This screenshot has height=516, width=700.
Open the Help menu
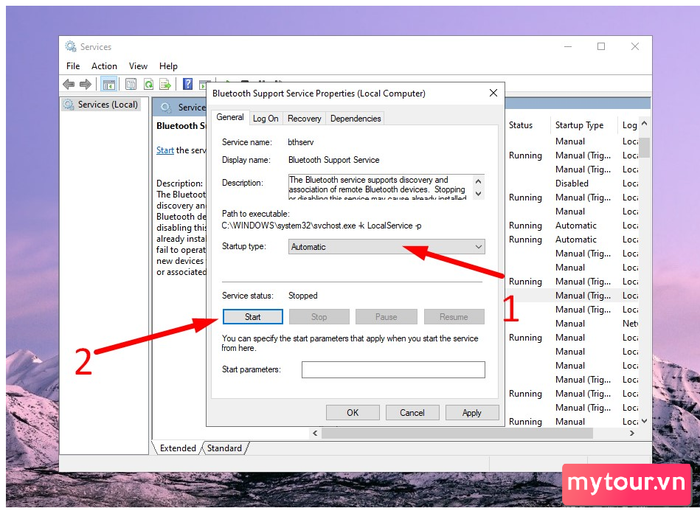tap(168, 66)
